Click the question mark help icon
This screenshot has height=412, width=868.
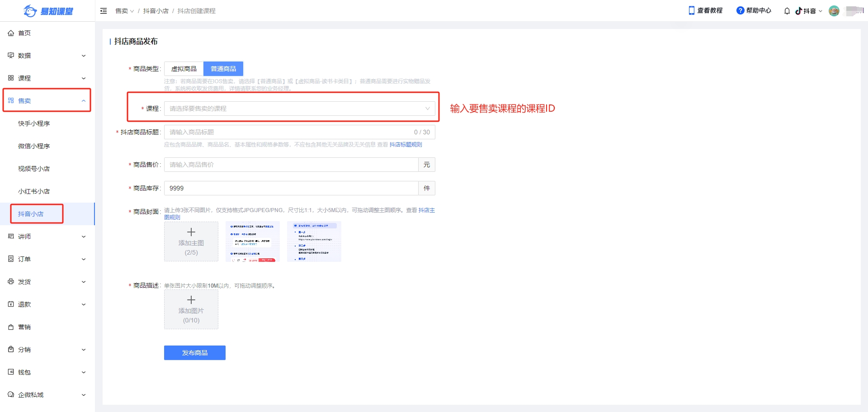[x=740, y=10]
